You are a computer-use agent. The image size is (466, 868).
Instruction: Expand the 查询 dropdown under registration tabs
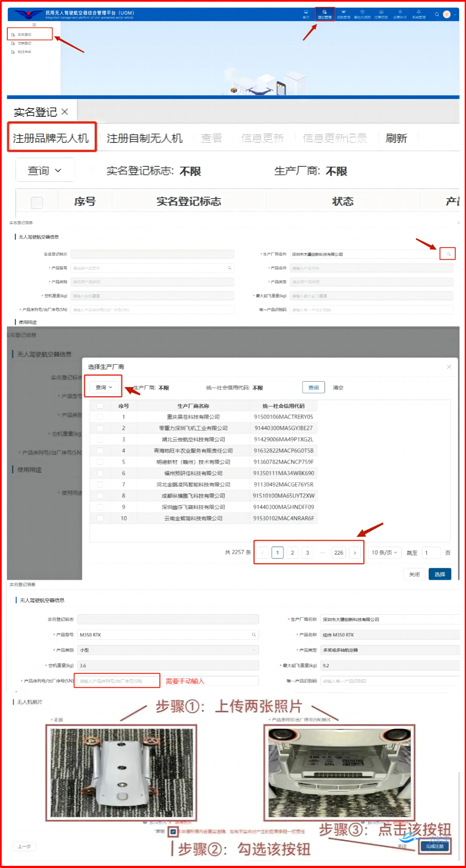[45, 171]
